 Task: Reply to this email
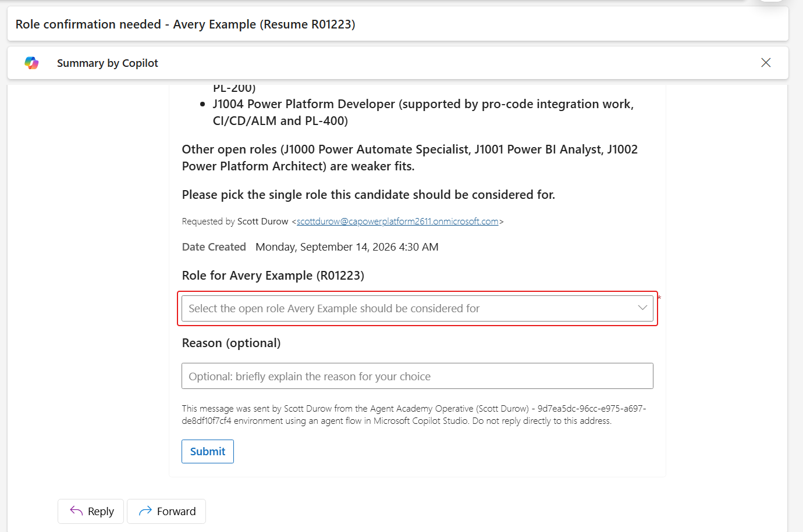coord(91,511)
